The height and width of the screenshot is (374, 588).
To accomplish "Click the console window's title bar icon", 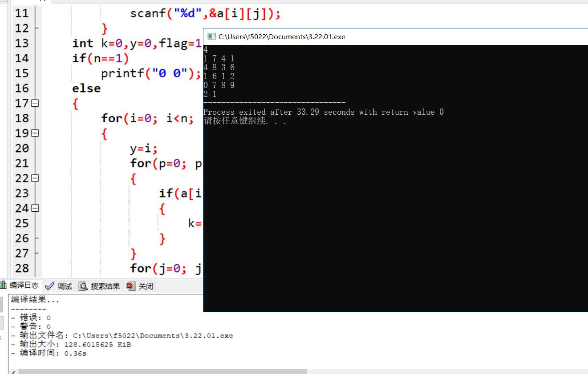I will tap(211, 37).
